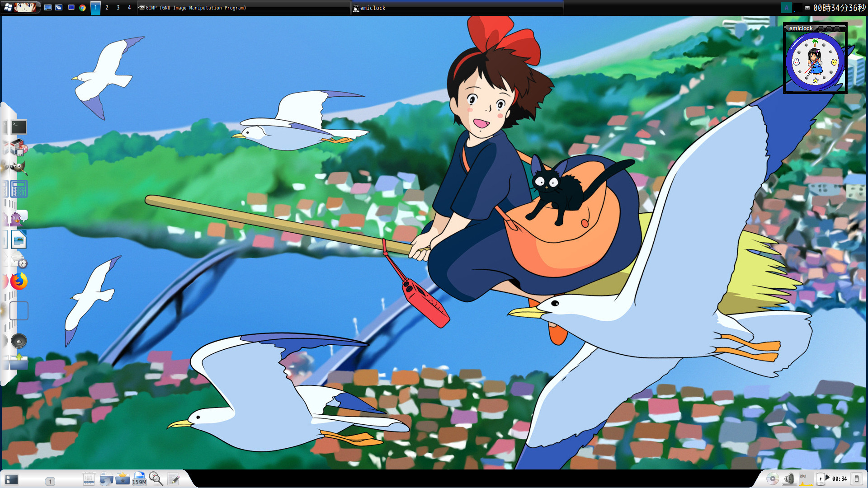Click the power switch button in tray
This screenshot has width=868, height=488.
[856, 479]
